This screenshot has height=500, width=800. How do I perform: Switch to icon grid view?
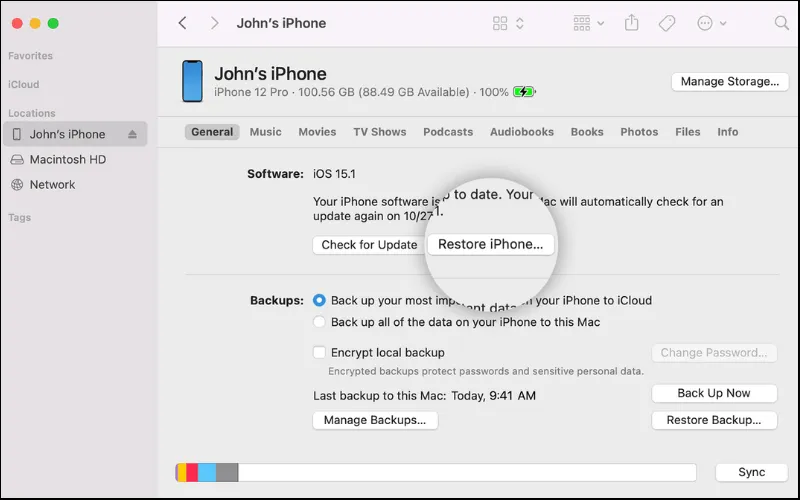pos(500,23)
